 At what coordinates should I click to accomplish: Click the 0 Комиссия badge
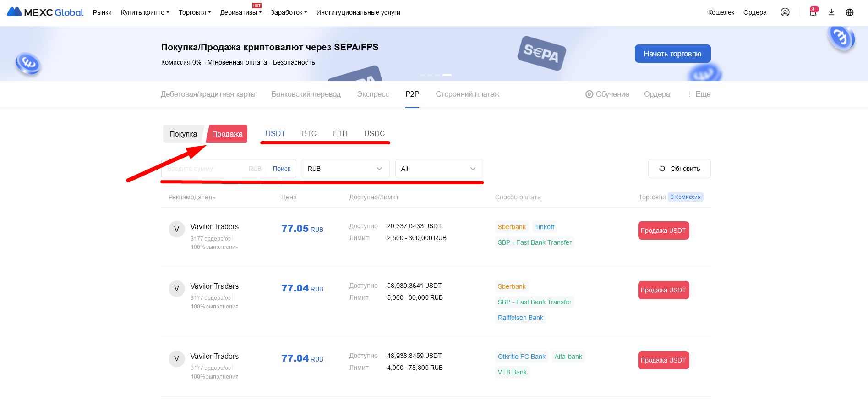click(x=686, y=197)
